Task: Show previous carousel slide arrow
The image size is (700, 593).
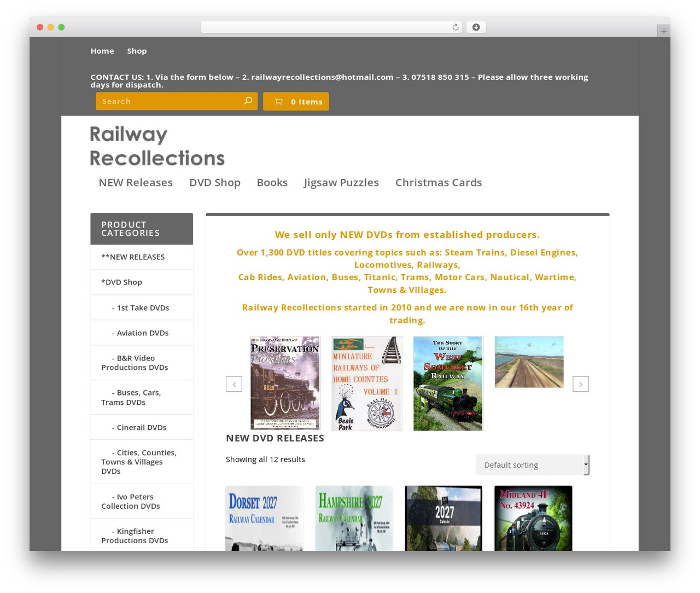Action: coord(234,384)
